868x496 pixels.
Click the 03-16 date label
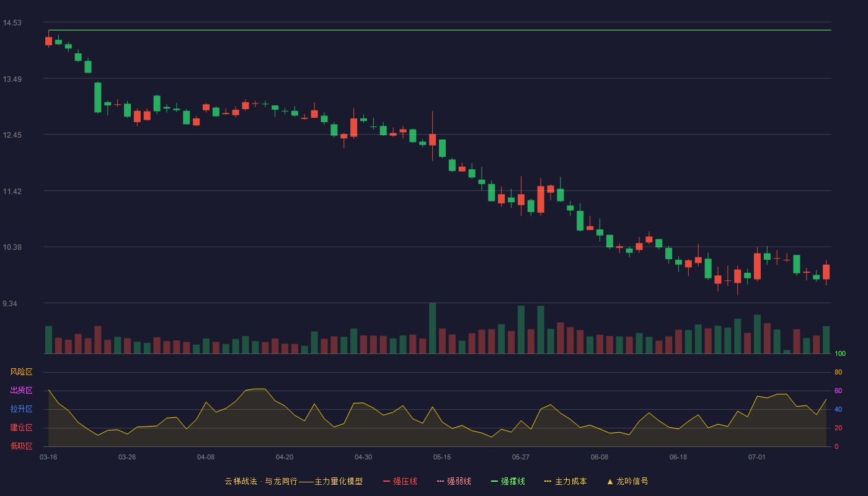[x=48, y=457]
